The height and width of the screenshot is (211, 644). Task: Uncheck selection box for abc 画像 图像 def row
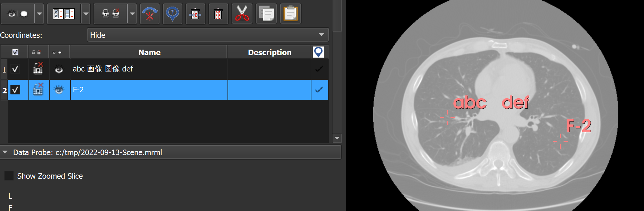pyautogui.click(x=15, y=69)
